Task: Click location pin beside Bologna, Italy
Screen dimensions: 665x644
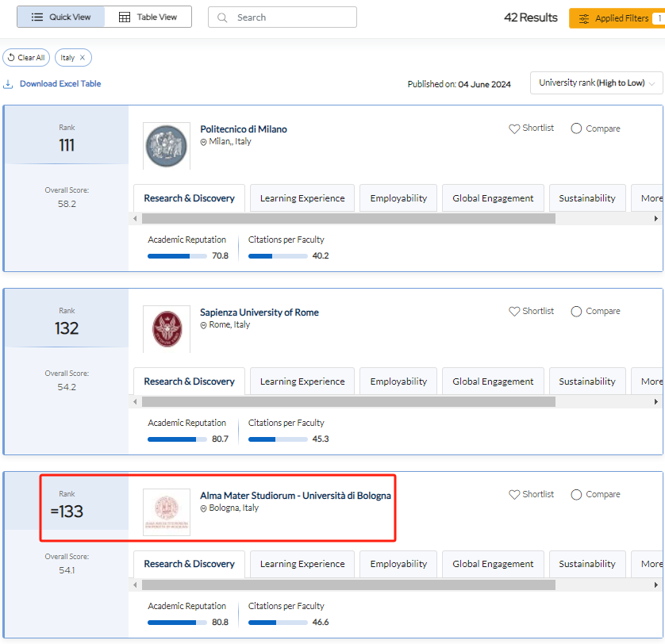Action: point(204,508)
